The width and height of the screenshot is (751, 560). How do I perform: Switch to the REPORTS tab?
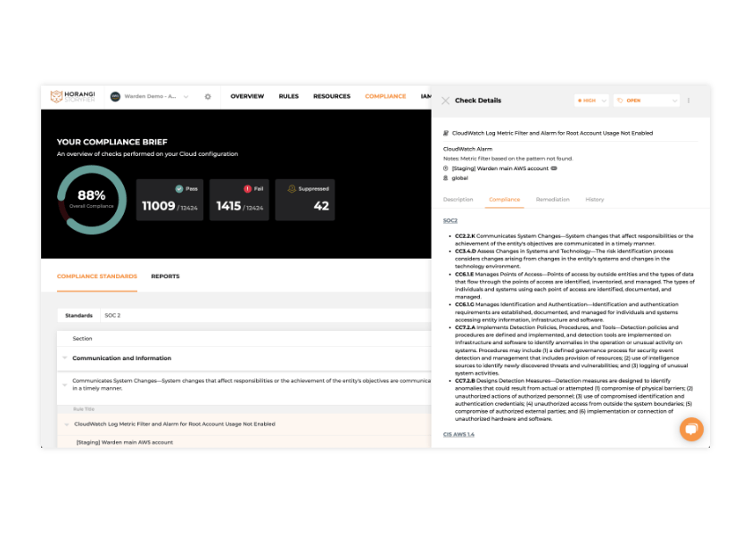click(x=165, y=276)
